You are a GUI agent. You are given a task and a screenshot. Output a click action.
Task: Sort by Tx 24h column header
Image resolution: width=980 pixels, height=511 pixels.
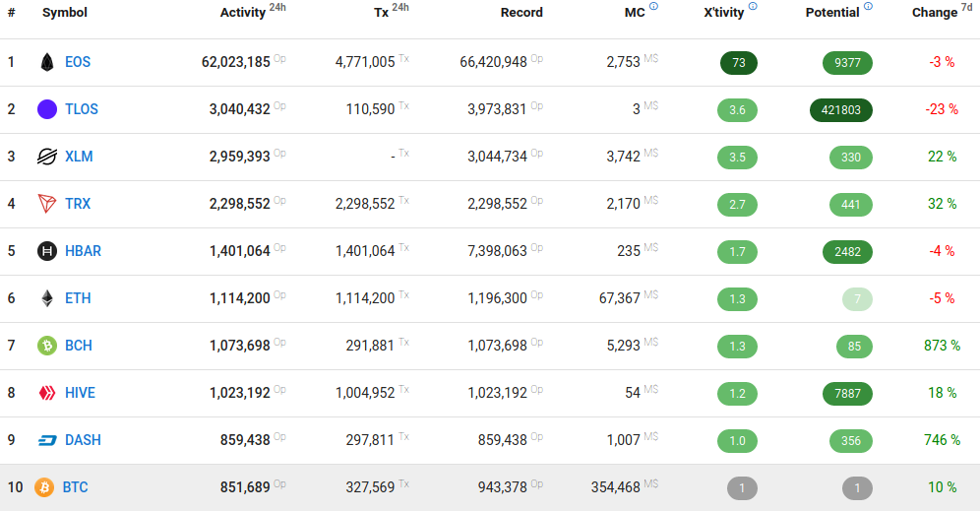(392, 11)
